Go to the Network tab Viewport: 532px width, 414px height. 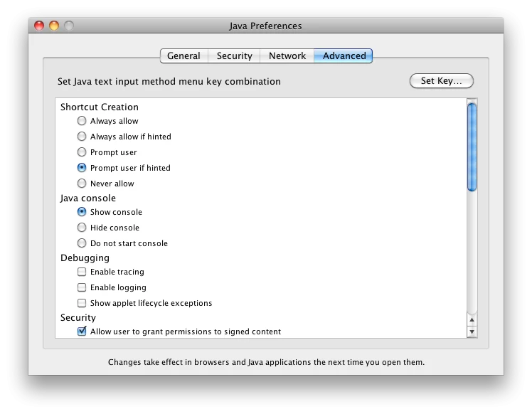[287, 55]
